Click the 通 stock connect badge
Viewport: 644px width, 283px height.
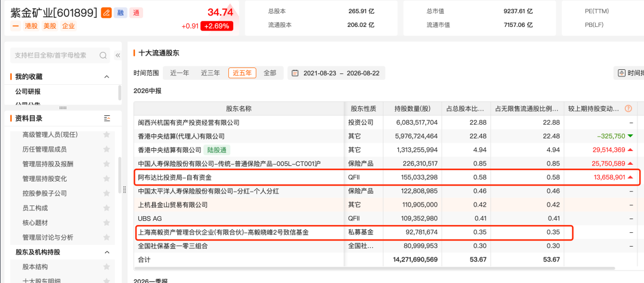pos(136,13)
